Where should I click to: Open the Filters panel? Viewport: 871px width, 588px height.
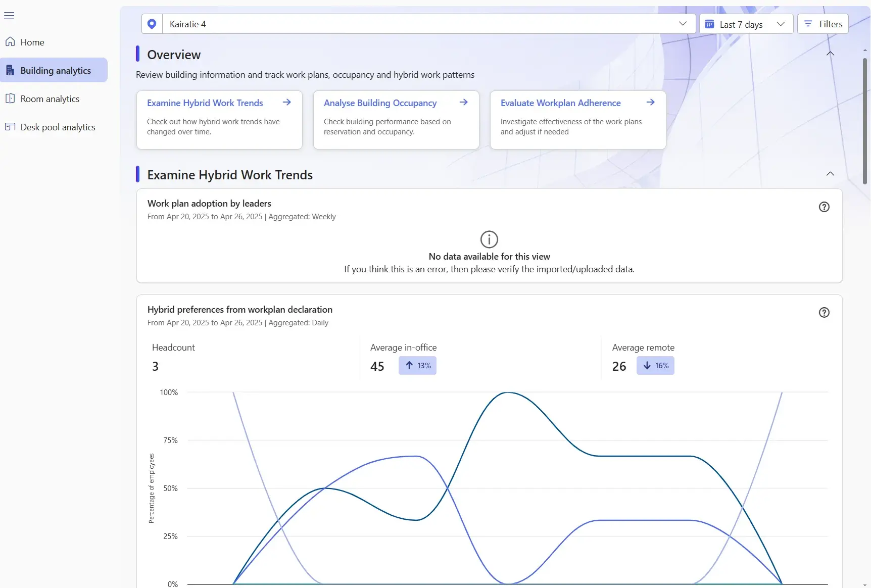pos(822,24)
